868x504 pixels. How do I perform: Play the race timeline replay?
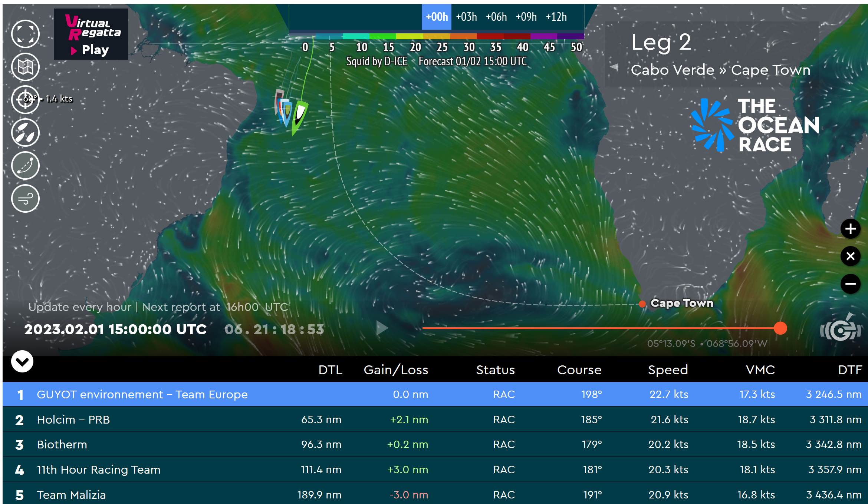tap(382, 328)
